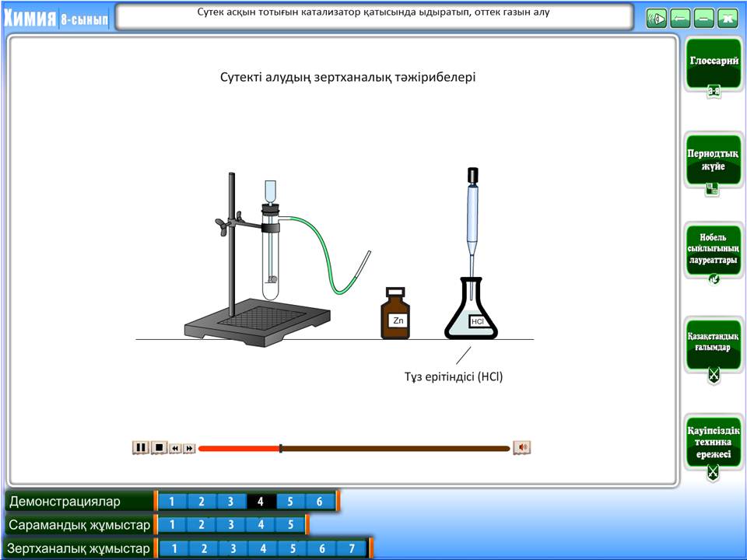The width and height of the screenshot is (747, 560).
Task: Click the animation progress bar
Action: 354,448
